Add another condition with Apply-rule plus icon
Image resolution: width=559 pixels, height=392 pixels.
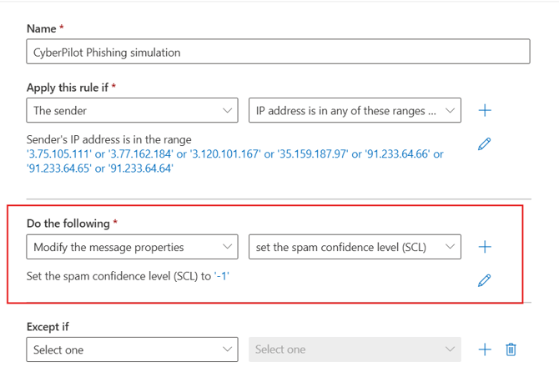pyautogui.click(x=485, y=110)
